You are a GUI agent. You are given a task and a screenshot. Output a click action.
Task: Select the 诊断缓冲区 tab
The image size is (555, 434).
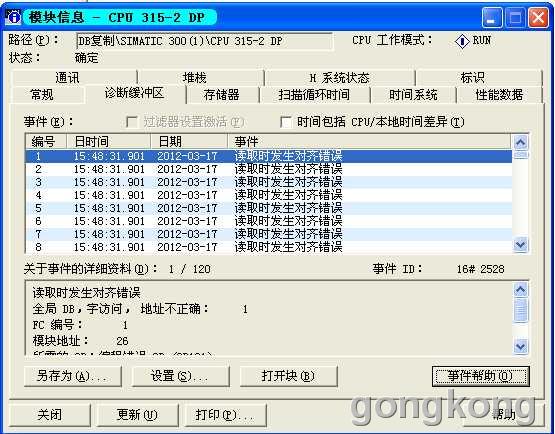[x=135, y=93]
